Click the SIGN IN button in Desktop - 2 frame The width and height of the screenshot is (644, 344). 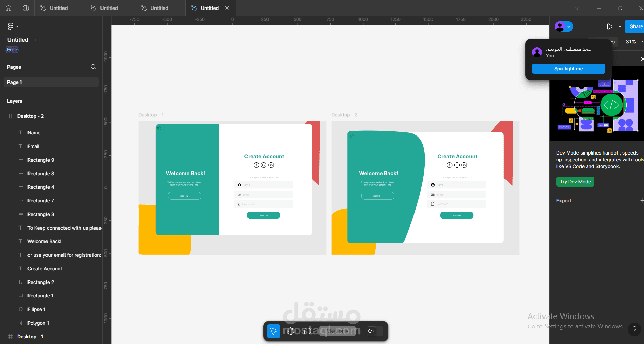[378, 196]
